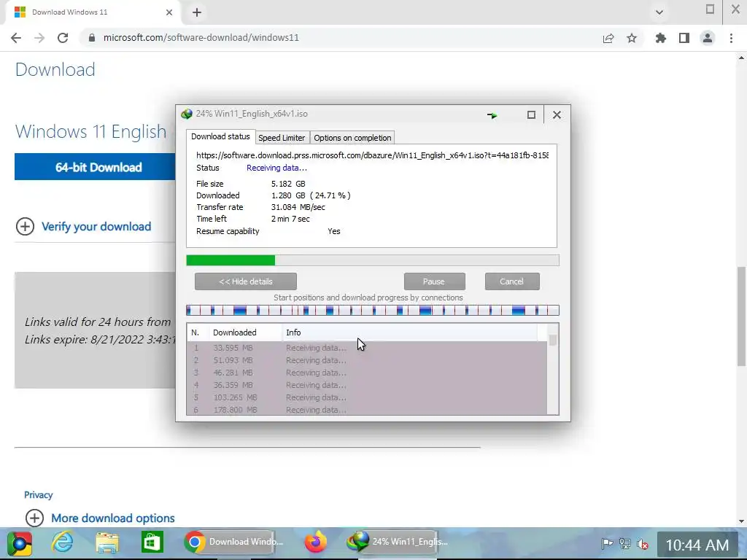Image resolution: width=747 pixels, height=560 pixels.
Task: Select connection row 51.093 MB
Action: (x=367, y=360)
